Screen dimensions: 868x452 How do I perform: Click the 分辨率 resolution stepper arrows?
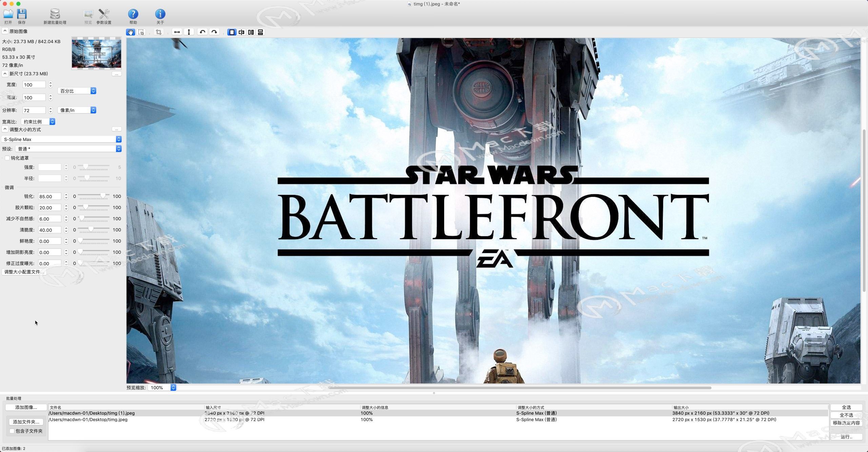point(51,110)
